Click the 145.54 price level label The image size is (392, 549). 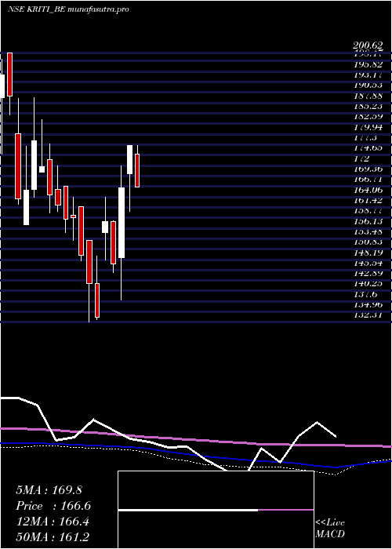point(368,263)
